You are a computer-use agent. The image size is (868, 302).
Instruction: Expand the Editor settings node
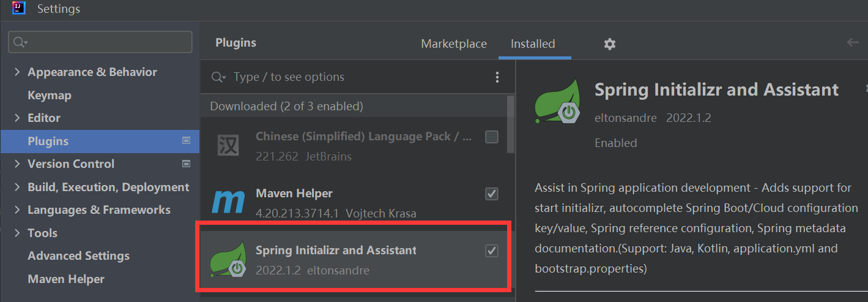pyautogui.click(x=17, y=118)
